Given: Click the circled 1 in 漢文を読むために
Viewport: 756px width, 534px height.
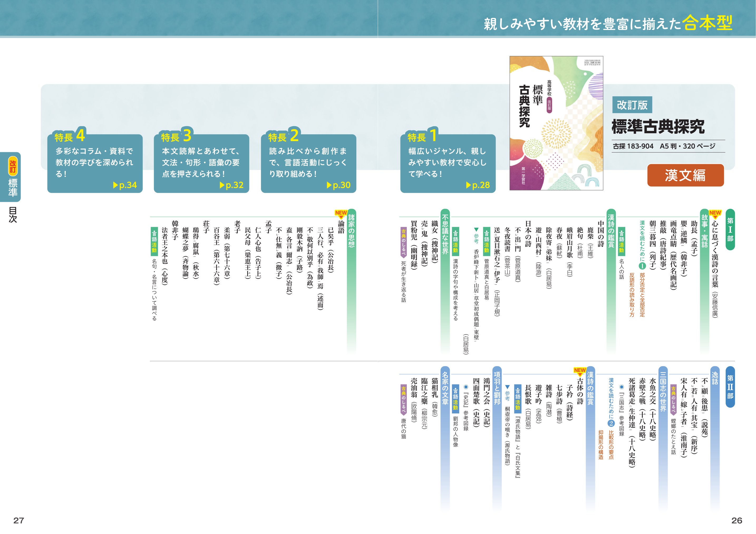Looking at the screenshot, I should coord(642,266).
